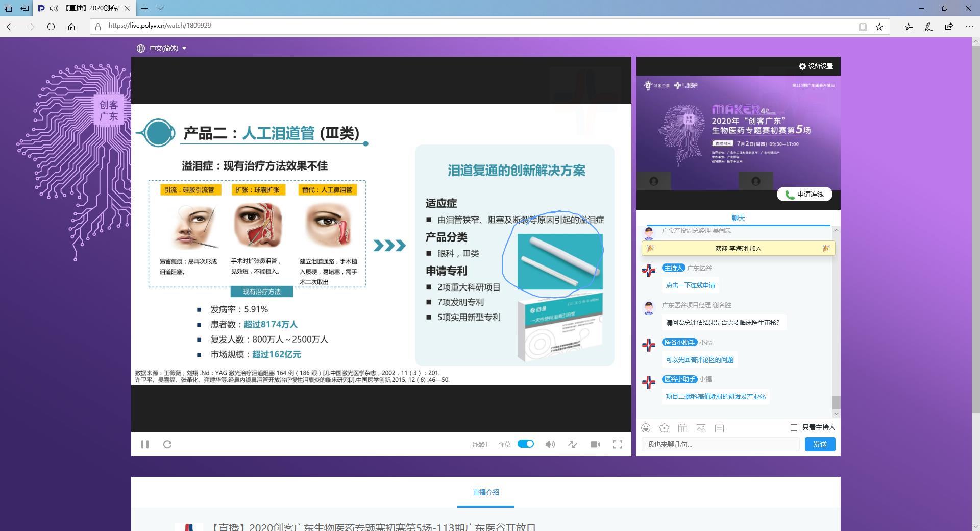This screenshot has height=531, width=980.
Task: Click the refresh stream icon
Action: pyautogui.click(x=167, y=444)
